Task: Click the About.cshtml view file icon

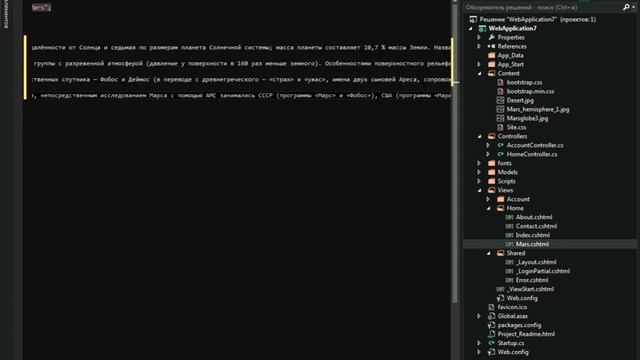Action: (509, 217)
